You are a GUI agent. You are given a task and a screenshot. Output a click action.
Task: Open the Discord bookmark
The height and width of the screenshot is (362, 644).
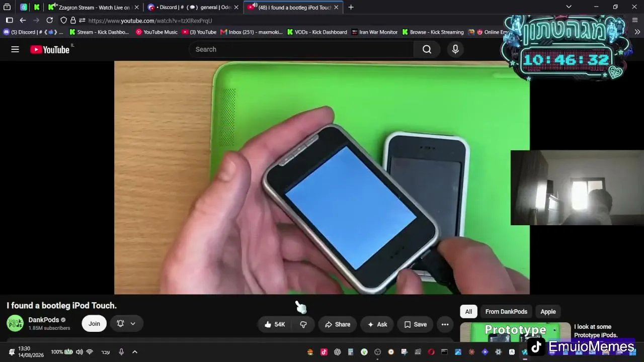[x=33, y=32]
